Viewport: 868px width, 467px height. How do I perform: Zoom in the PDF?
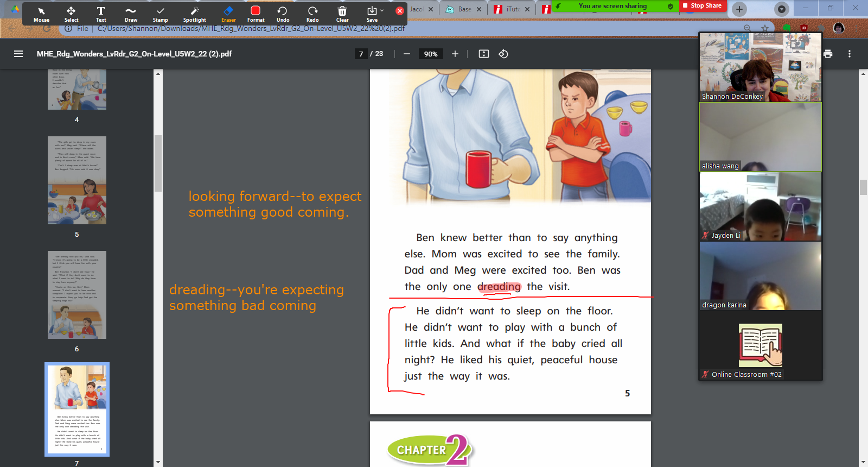tap(455, 54)
